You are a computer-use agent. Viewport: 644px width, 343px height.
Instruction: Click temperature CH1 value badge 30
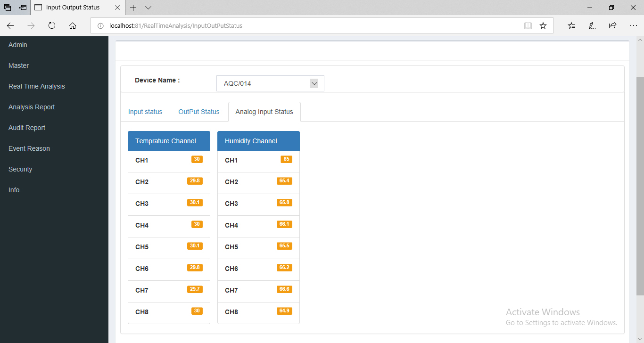click(197, 159)
